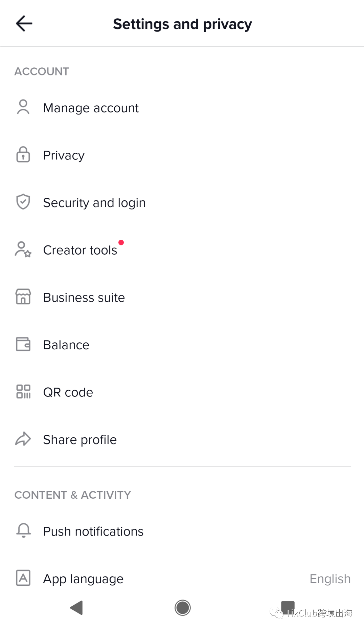Tap the back arrow in the header
The height and width of the screenshot is (629, 364).
pos(24,23)
